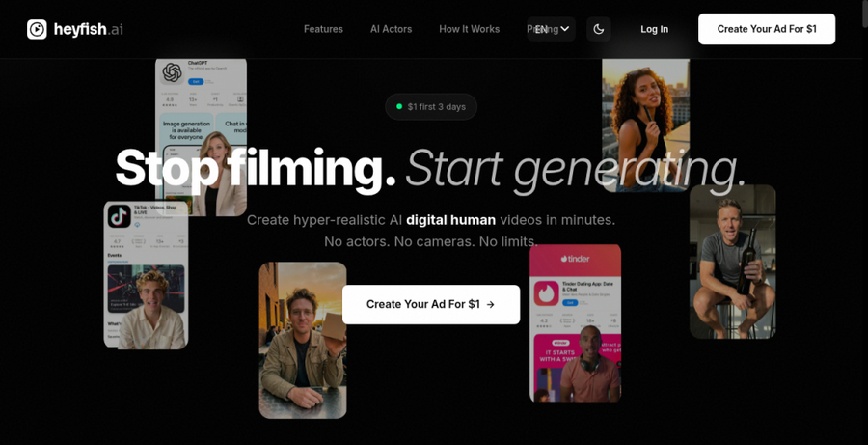This screenshot has height=445, width=868.
Task: Open the ChatGPT app ad thumbnail
Action: [201, 137]
